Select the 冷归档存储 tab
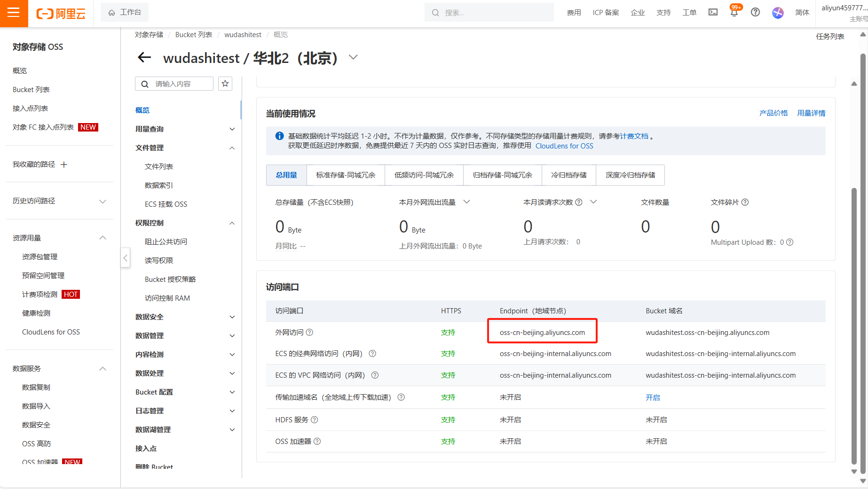 click(568, 175)
